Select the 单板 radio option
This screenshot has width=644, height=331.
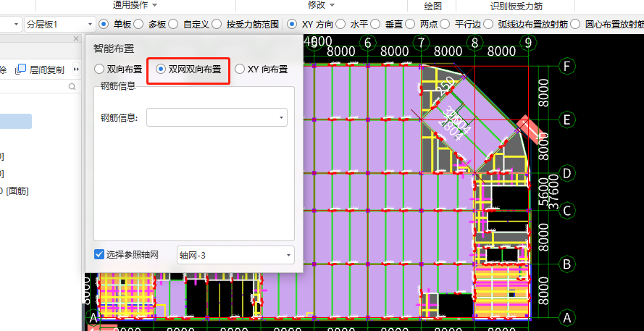(104, 24)
